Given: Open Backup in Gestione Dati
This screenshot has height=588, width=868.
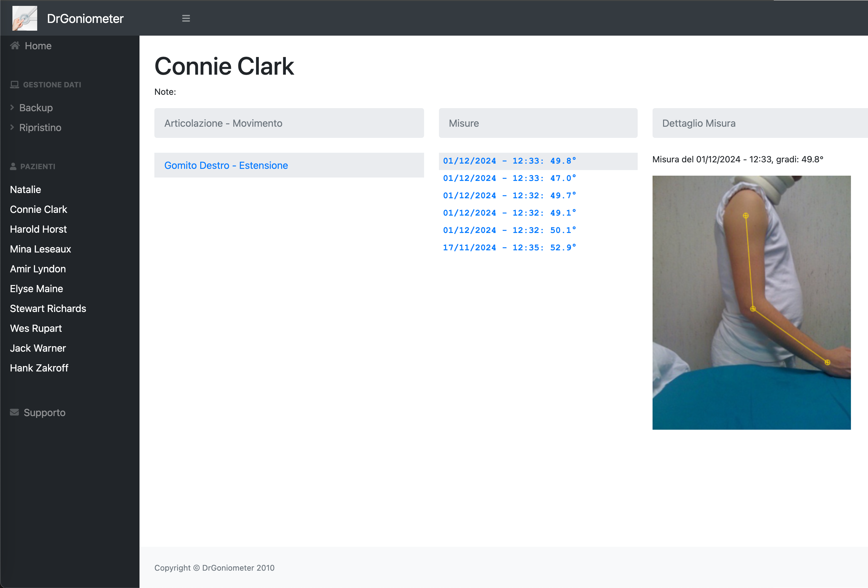Looking at the screenshot, I should pyautogui.click(x=36, y=108).
